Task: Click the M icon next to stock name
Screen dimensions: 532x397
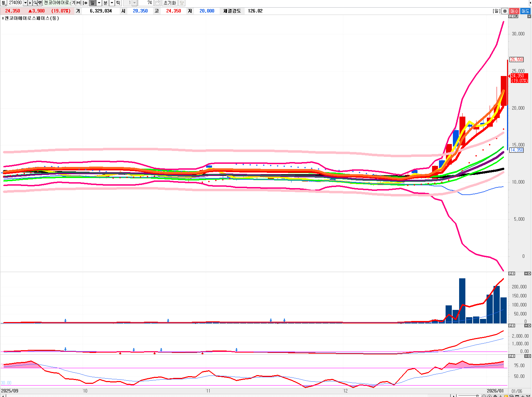Action: 78,3
